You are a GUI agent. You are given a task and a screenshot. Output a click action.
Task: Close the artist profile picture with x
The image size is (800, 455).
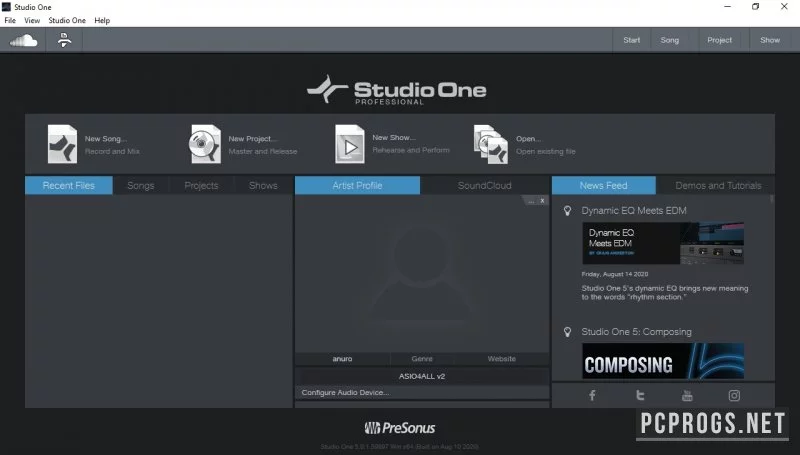point(542,201)
